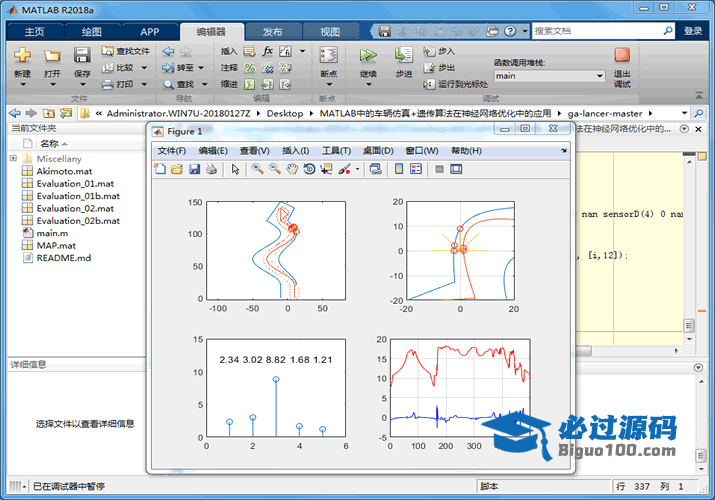715x500 pixels.
Task: Click the 保存 (Save) floppy disk icon
Action: click(82, 55)
